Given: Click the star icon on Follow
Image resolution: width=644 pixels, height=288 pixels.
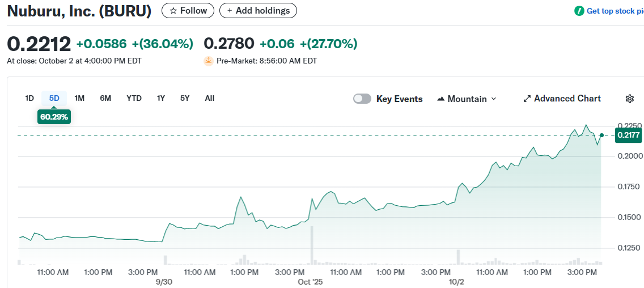Looking at the screenshot, I should [x=173, y=11].
